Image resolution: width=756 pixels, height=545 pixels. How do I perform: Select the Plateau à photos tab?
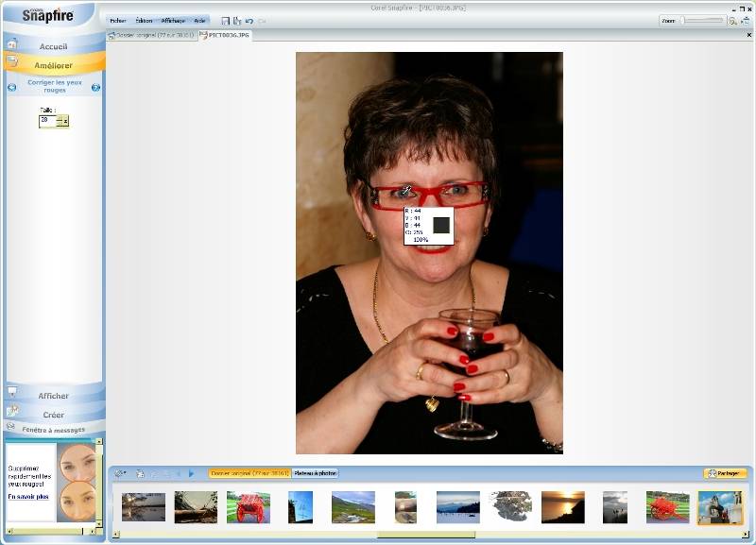point(315,473)
